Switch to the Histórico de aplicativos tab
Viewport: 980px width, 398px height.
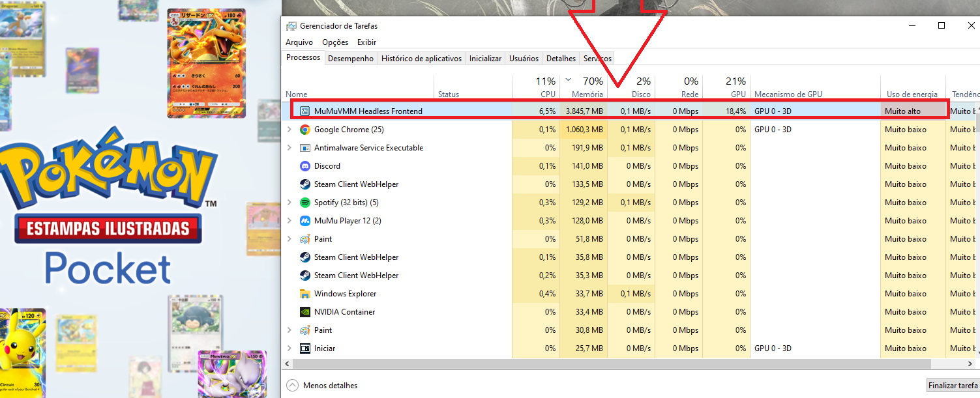point(421,59)
